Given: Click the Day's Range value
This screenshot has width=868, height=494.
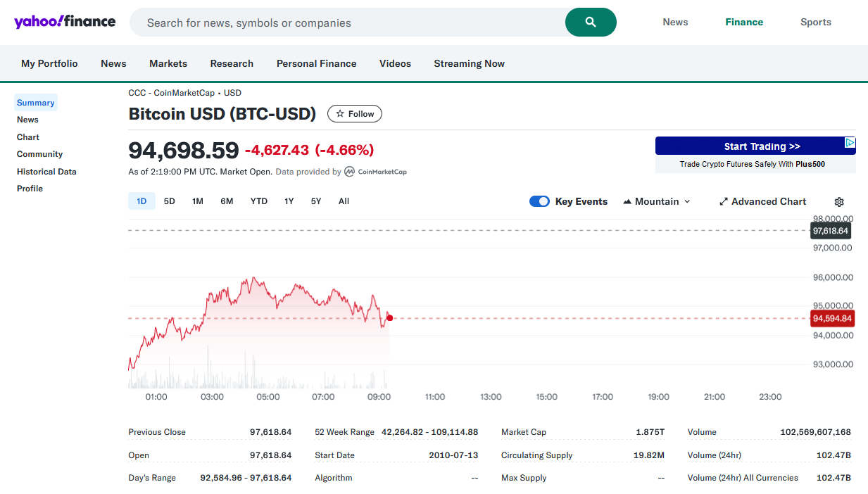Looking at the screenshot, I should [246, 478].
